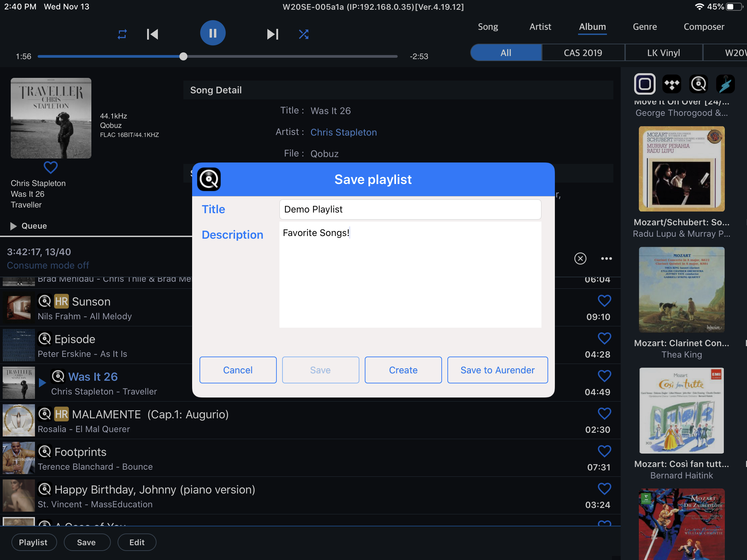Cancel the Save playlist dialog
Viewport: 747px width, 560px height.
point(238,370)
